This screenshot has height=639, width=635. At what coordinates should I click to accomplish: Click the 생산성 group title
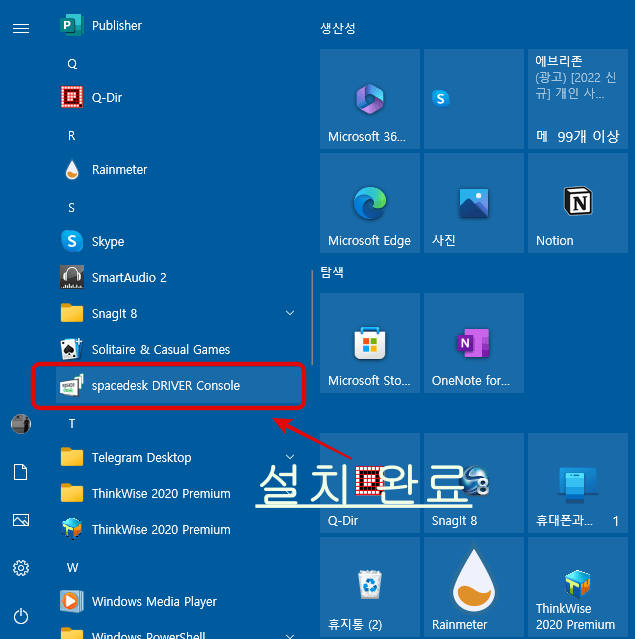coord(338,28)
